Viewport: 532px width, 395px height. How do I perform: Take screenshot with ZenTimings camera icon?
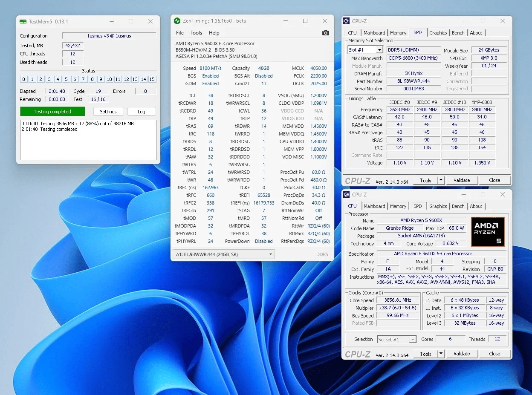click(x=326, y=33)
